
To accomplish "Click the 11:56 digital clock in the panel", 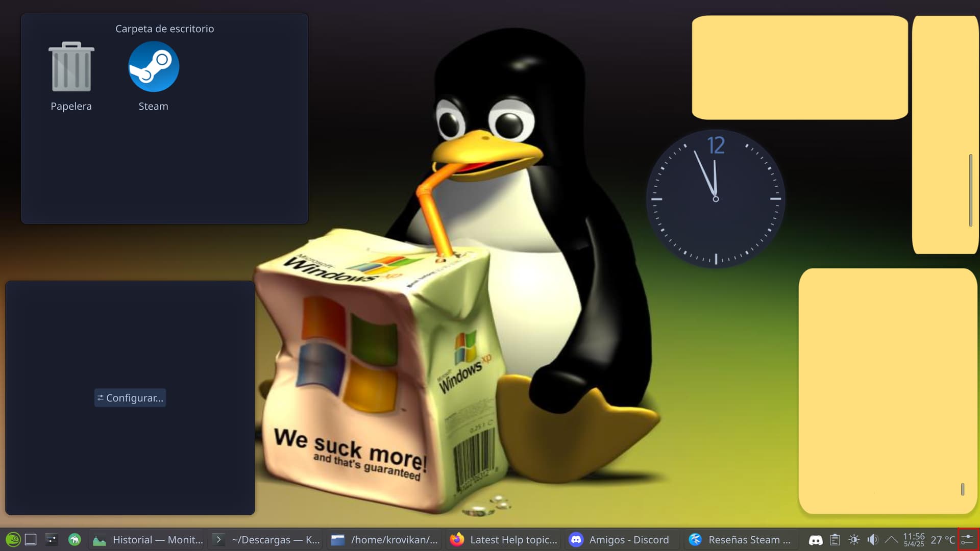I will tap(914, 539).
